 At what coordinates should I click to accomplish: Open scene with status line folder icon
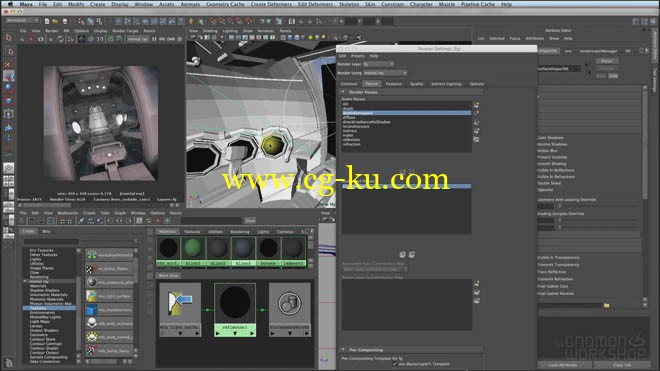[x=56, y=21]
